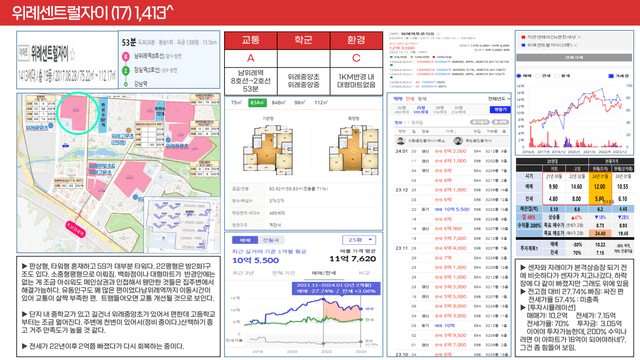Click listing row 전세 6억 2,000
640x360 pixels.
[x=451, y=151]
